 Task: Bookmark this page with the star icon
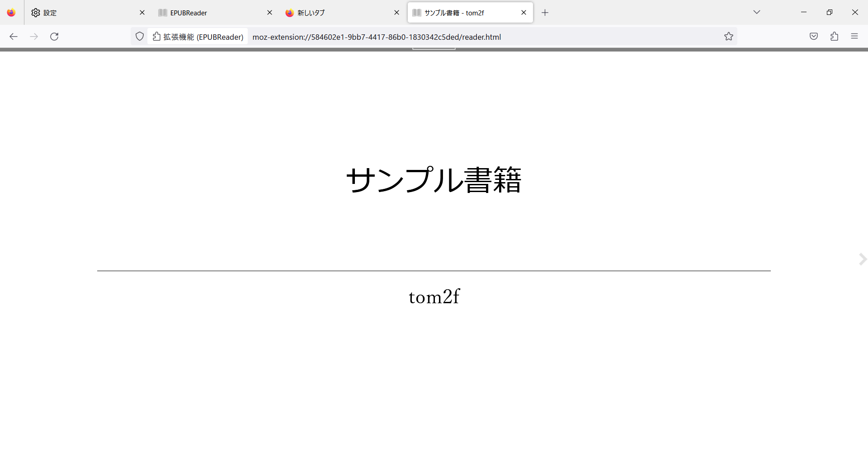pyautogui.click(x=729, y=36)
